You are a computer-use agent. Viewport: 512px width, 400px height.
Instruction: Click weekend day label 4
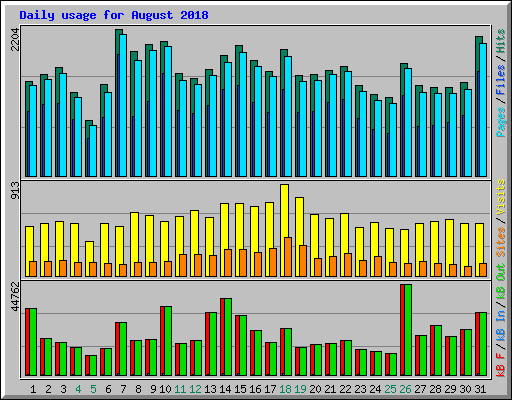coord(78,389)
